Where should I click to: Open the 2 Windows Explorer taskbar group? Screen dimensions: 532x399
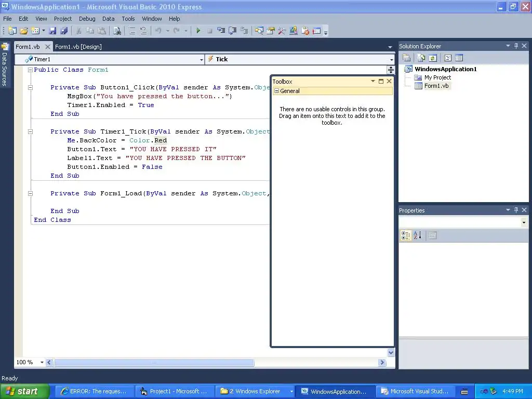click(255, 391)
